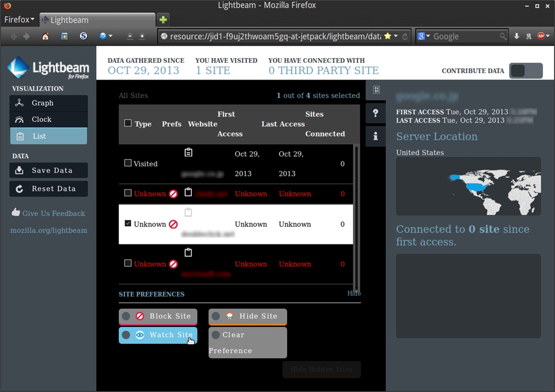Click the address bar URL field

pyautogui.click(x=275, y=36)
